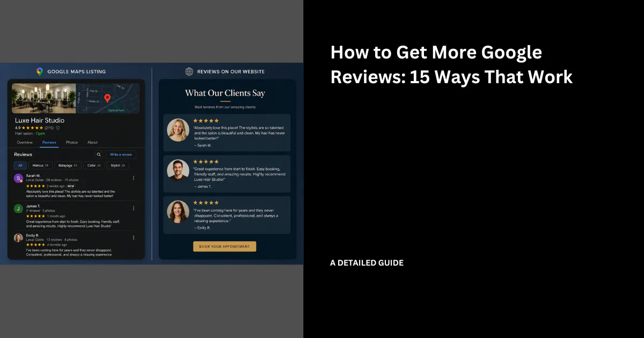Image resolution: width=644 pixels, height=338 pixels.
Task: Click the – Emily R. testimonial signature
Action: click(x=202, y=227)
